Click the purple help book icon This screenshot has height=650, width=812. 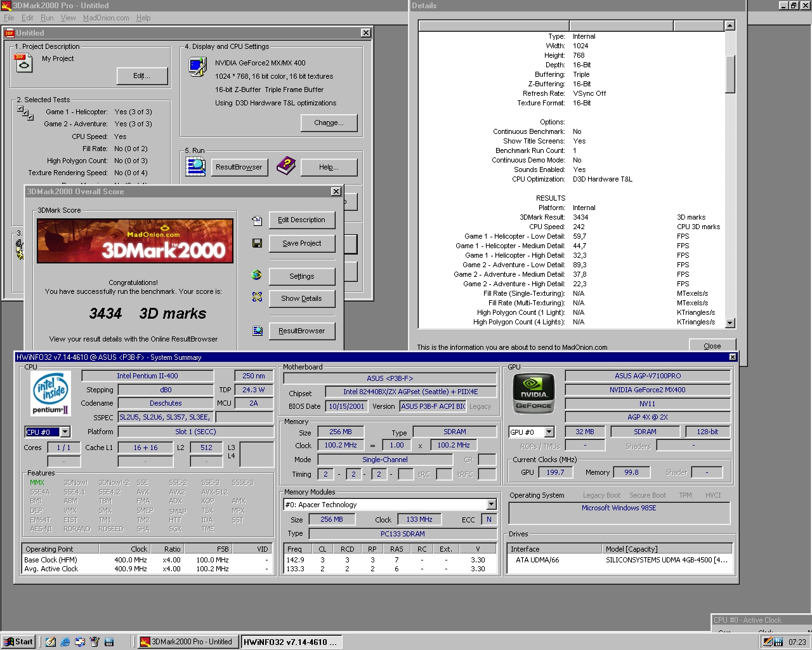pyautogui.click(x=286, y=166)
